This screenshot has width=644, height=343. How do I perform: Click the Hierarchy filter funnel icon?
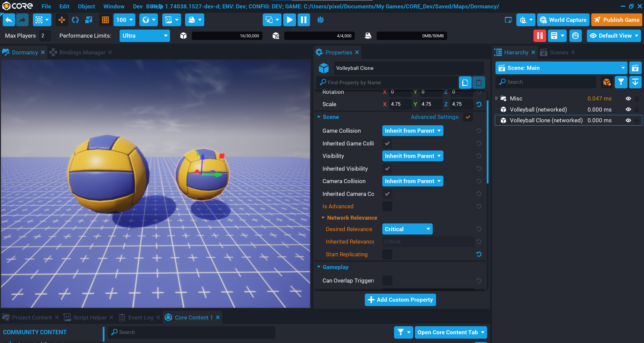[621, 82]
